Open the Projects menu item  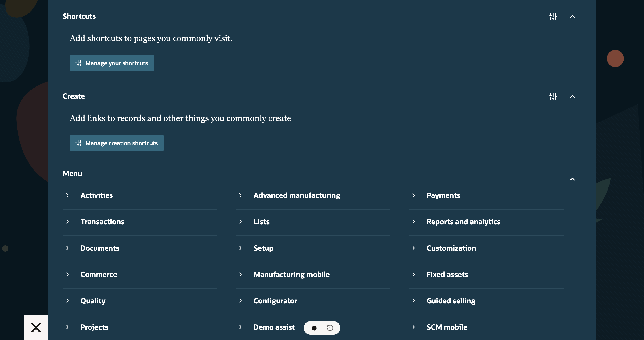pyautogui.click(x=94, y=327)
